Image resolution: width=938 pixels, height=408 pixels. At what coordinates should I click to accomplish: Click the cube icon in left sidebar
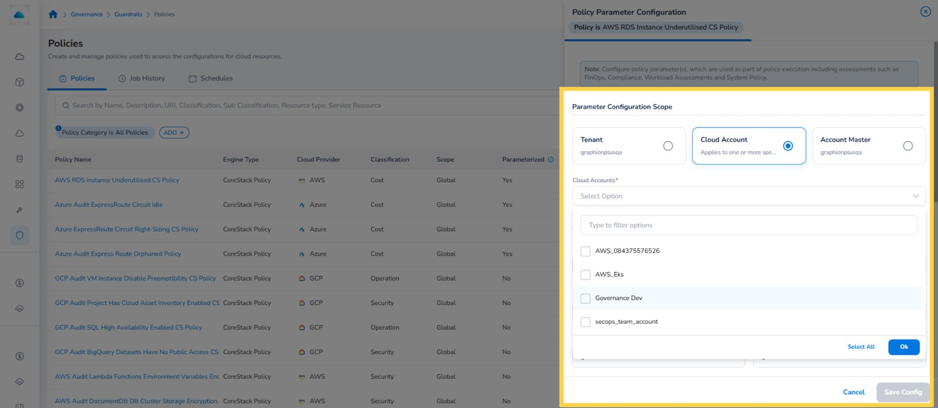[19, 82]
